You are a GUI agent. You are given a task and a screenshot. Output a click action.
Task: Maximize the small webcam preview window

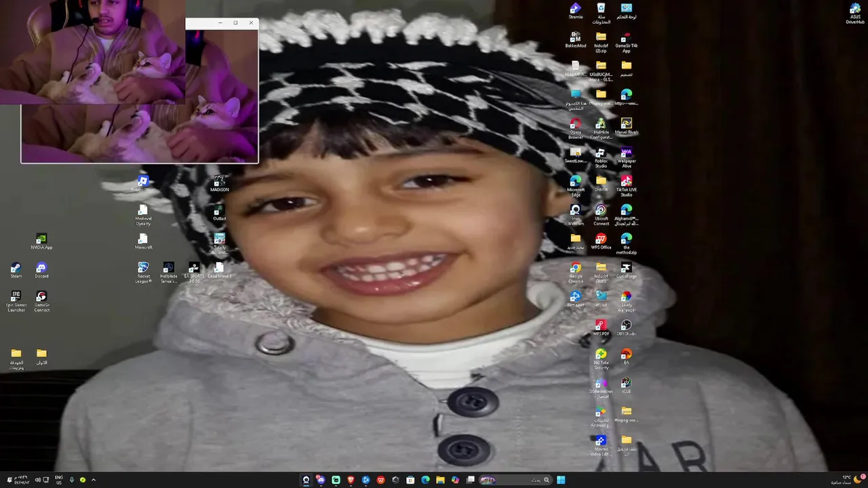tap(235, 23)
